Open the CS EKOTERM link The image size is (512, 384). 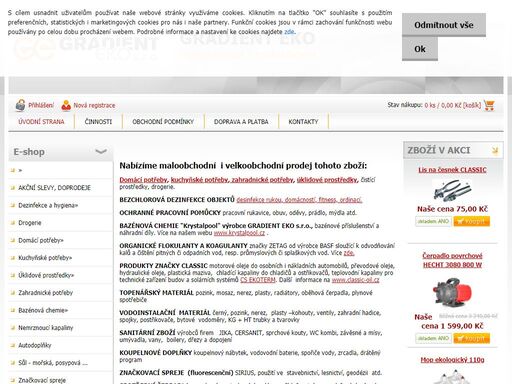(x=258, y=280)
